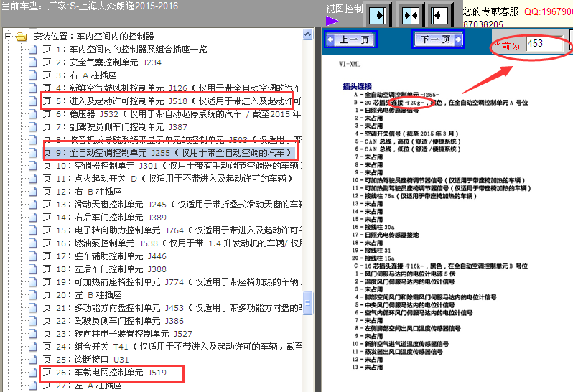Open 页 11 点火起动开关 D
The height and width of the screenshot is (392, 573).
point(168,179)
